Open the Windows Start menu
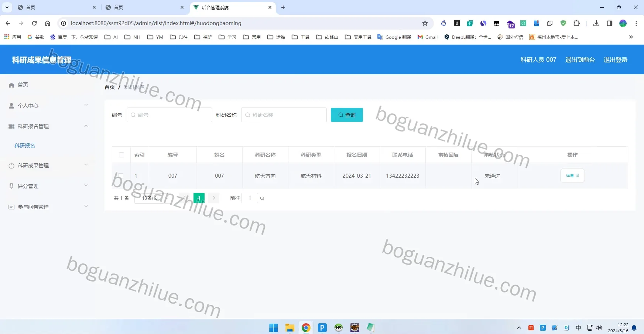The height and width of the screenshot is (334, 644). point(274,328)
